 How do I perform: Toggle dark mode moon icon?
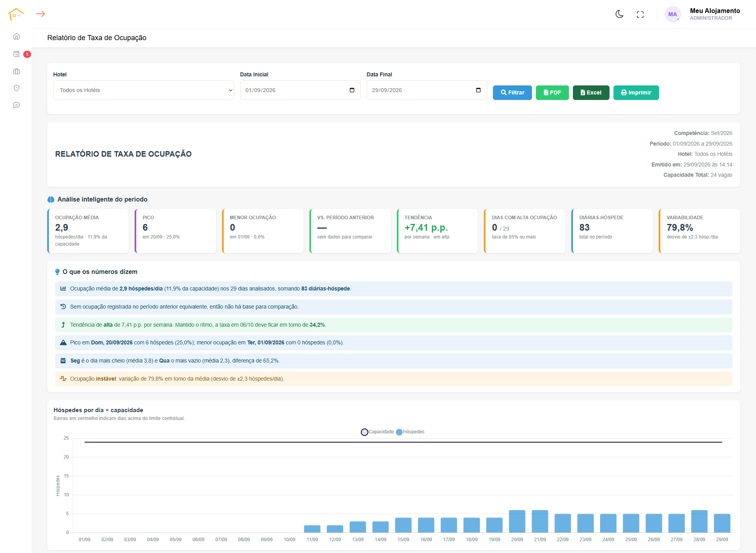619,14
